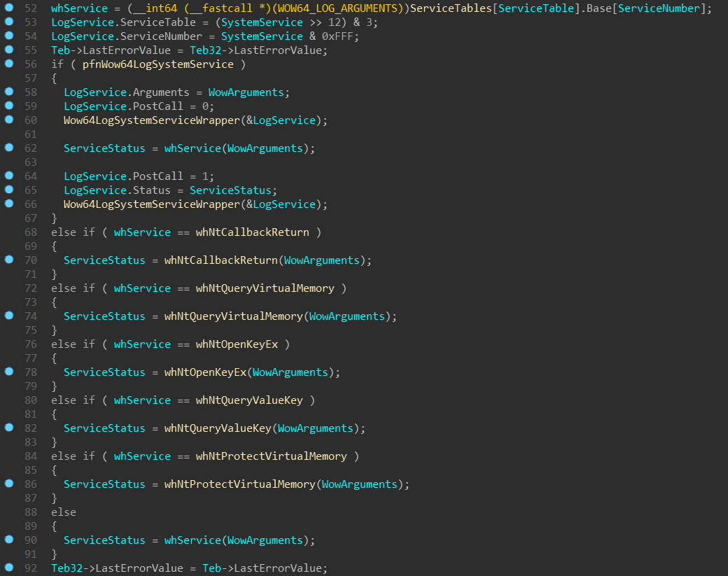Click ServiceTables identifier on line 52
Viewport: 728px width, 576px height.
451,8
